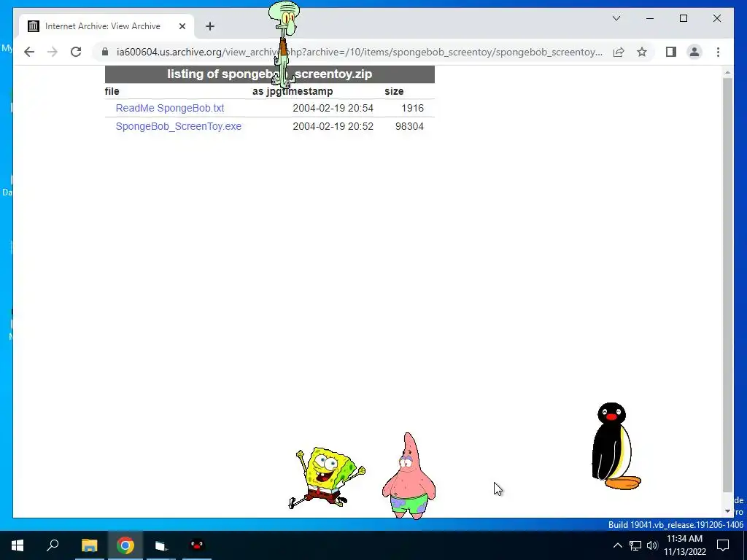Open the browser side panel
747x560 pixels.
(671, 52)
